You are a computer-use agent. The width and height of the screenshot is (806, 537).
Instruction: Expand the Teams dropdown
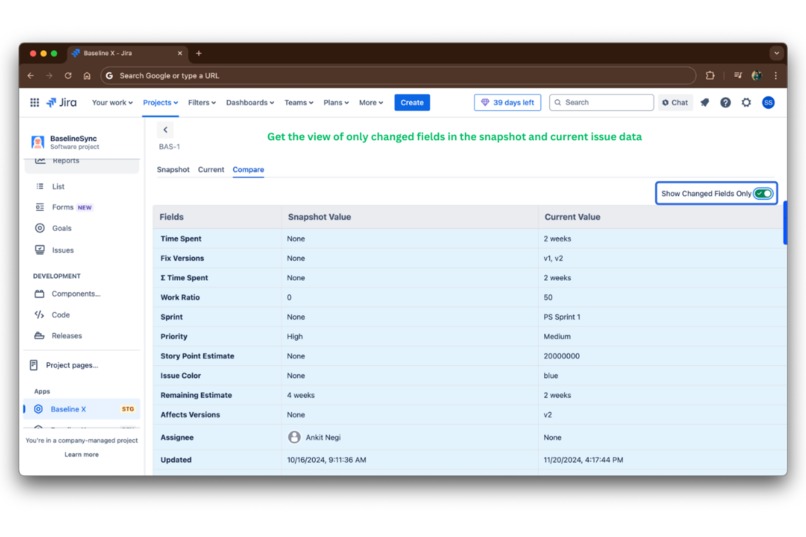coord(299,102)
